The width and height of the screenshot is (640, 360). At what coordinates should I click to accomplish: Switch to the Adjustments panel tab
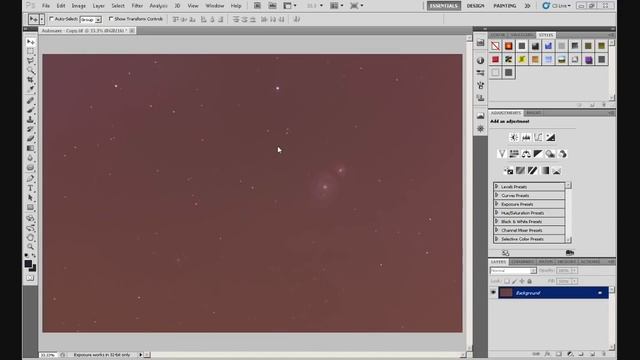(506, 113)
